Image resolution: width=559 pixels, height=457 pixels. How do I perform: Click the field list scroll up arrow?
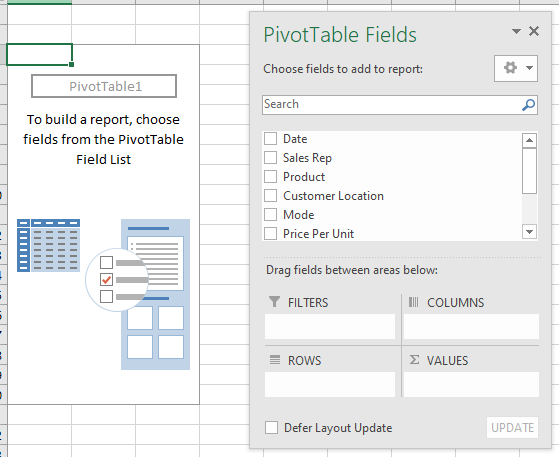tap(529, 140)
